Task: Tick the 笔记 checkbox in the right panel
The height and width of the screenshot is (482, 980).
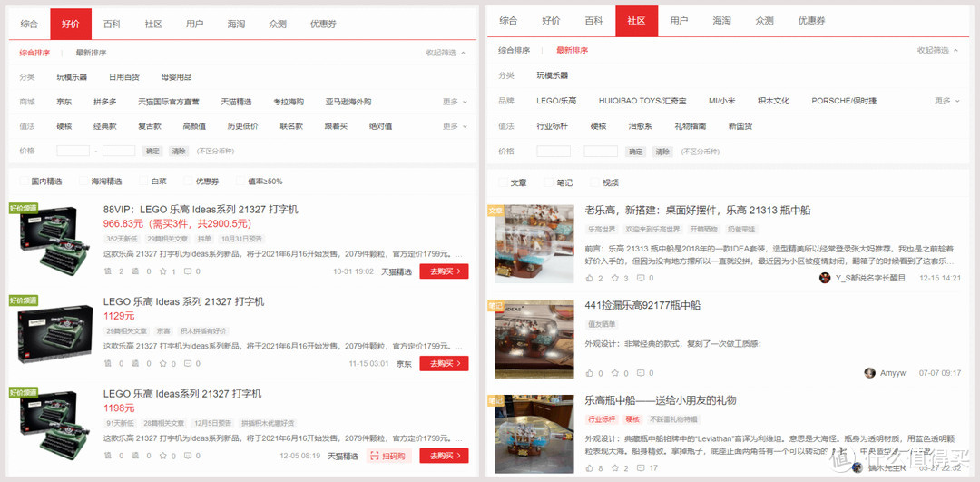Action: (549, 182)
